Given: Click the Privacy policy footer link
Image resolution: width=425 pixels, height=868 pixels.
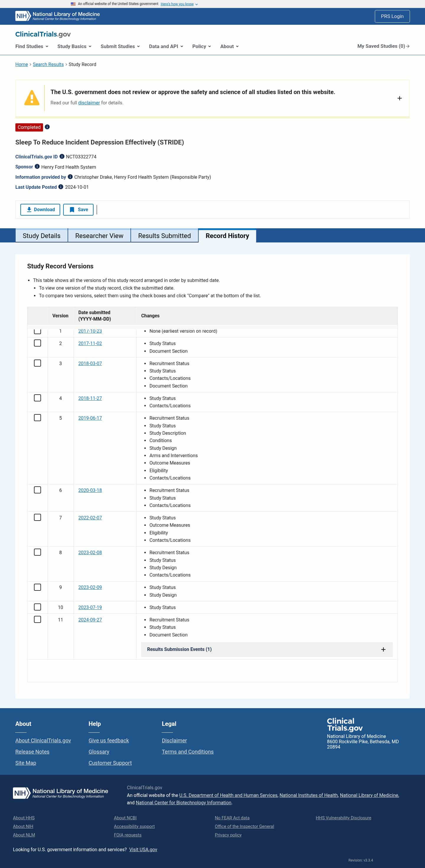Looking at the screenshot, I should point(228,835).
